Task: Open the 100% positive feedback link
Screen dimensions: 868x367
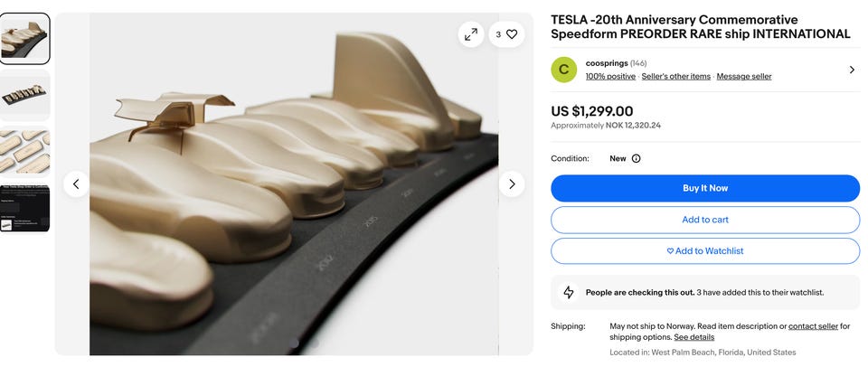Action: coord(610,77)
